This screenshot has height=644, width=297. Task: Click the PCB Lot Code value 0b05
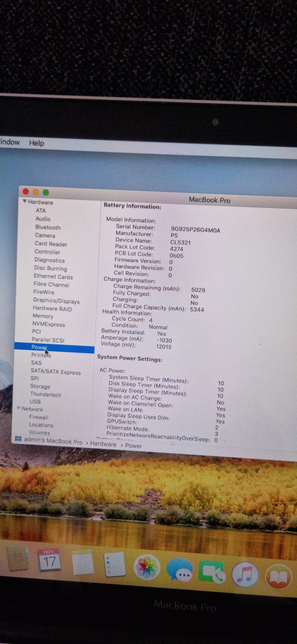coord(176,256)
